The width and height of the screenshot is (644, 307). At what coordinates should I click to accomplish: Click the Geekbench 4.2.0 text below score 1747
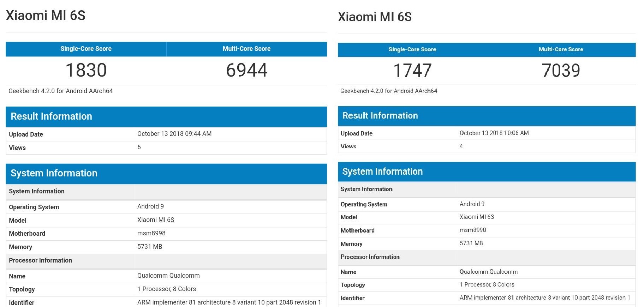(x=388, y=91)
